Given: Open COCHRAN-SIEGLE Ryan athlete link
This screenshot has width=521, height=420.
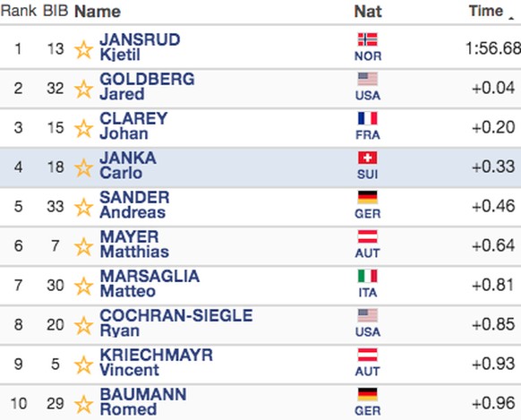Looking at the screenshot, I should click(176, 323).
